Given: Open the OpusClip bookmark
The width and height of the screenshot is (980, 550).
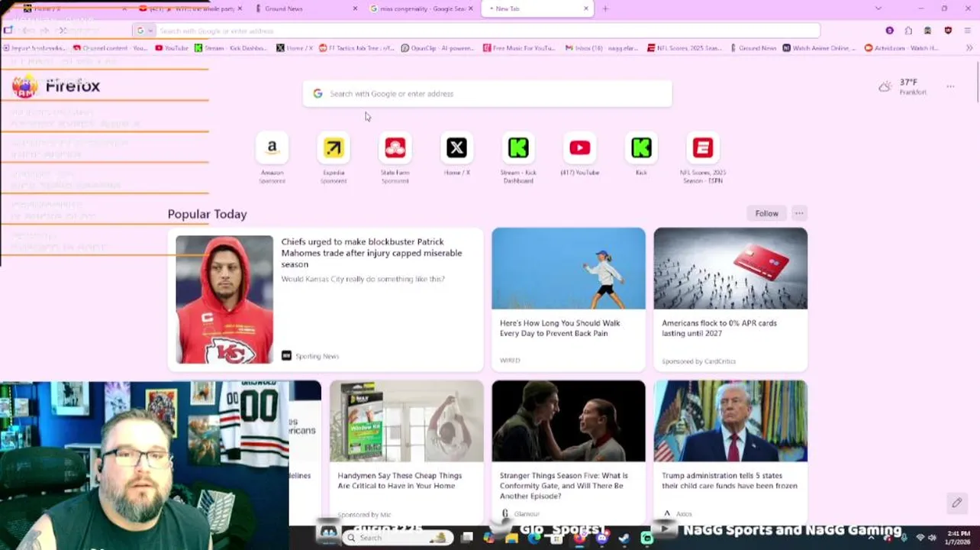Looking at the screenshot, I should point(437,47).
